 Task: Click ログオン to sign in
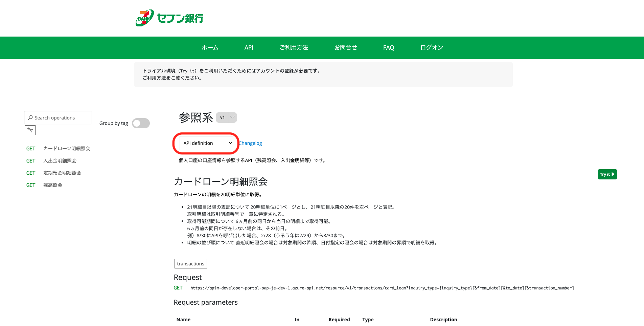pos(432,48)
